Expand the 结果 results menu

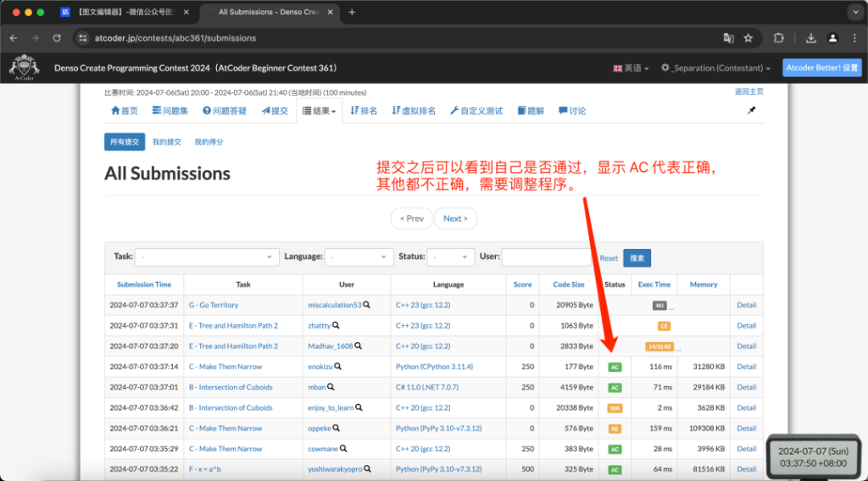(320, 111)
